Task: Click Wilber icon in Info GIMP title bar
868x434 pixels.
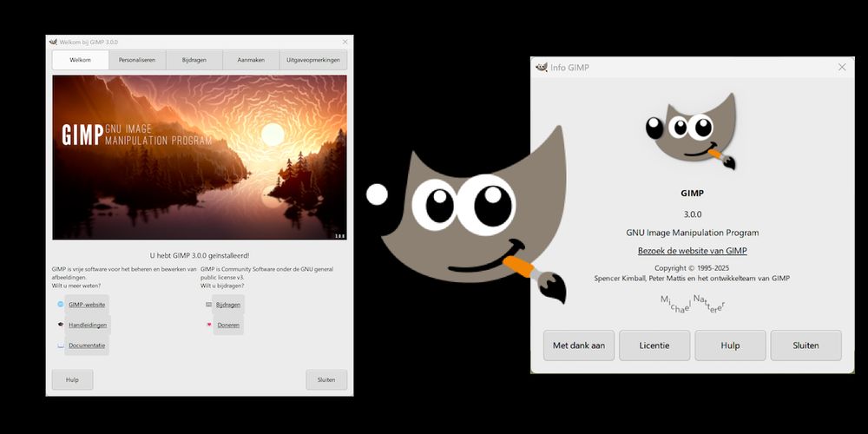Action: pos(542,67)
